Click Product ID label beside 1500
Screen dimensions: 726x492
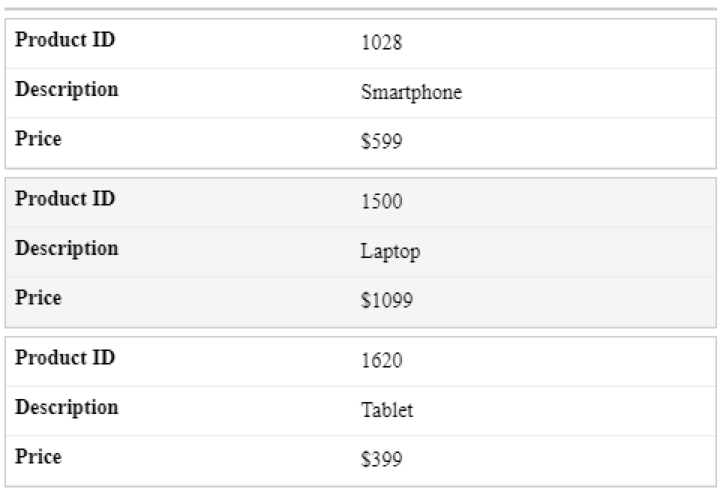[x=65, y=199]
